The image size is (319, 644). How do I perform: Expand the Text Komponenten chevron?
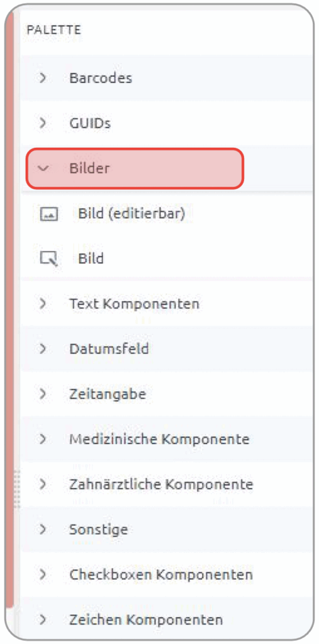pyautogui.click(x=42, y=304)
